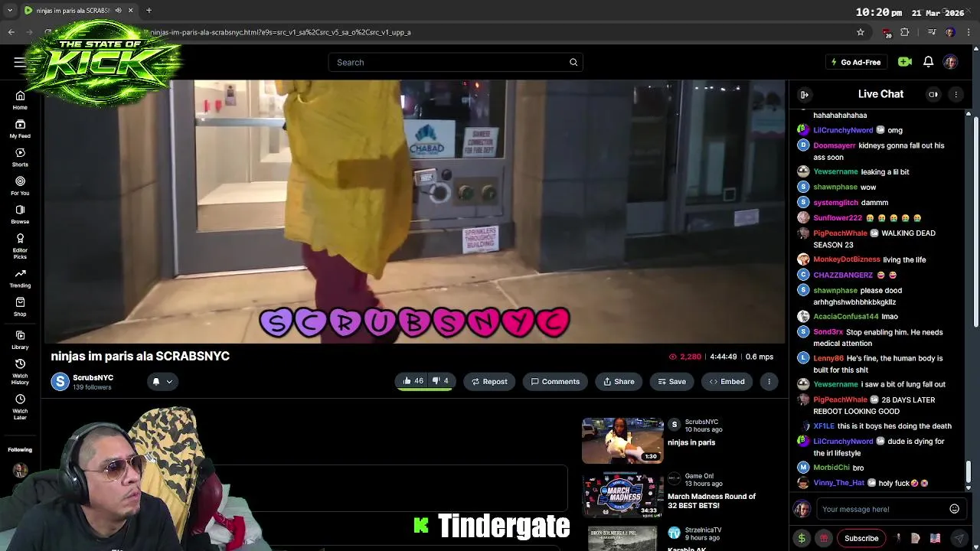980x551 pixels.
Task: Click the browser back arrow
Action: tap(11, 32)
